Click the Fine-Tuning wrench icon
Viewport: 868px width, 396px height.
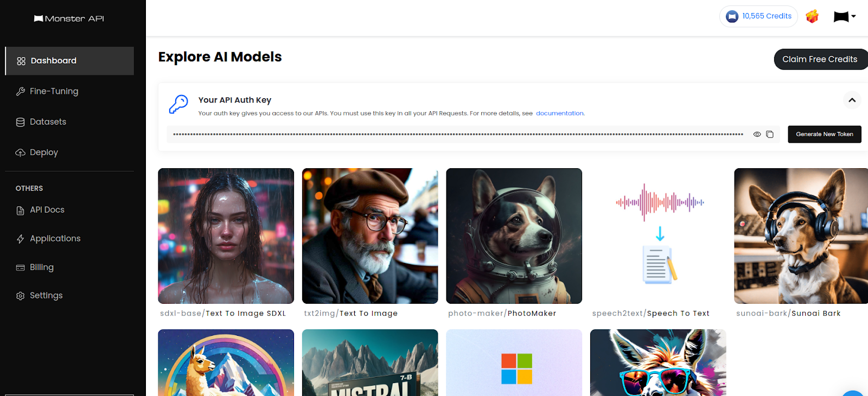pos(21,92)
